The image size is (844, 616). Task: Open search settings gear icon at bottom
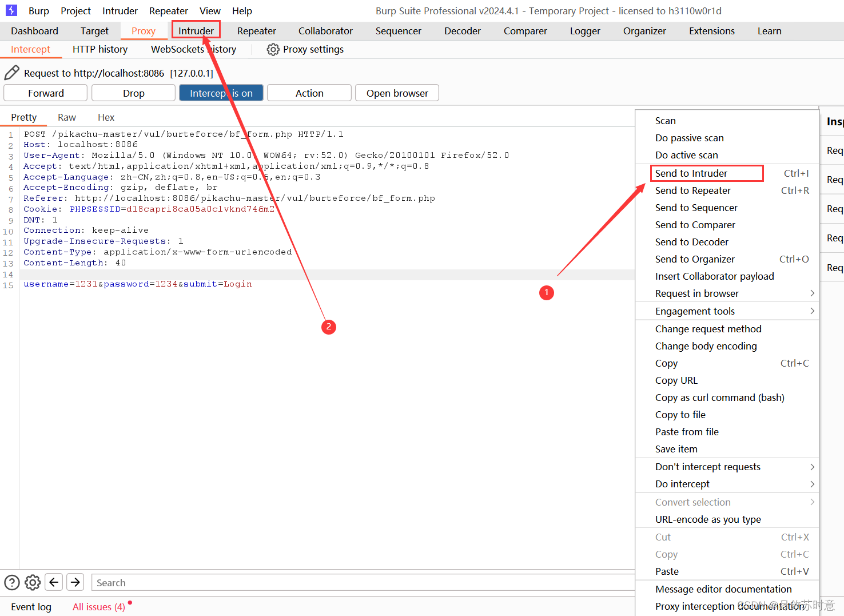[33, 582]
